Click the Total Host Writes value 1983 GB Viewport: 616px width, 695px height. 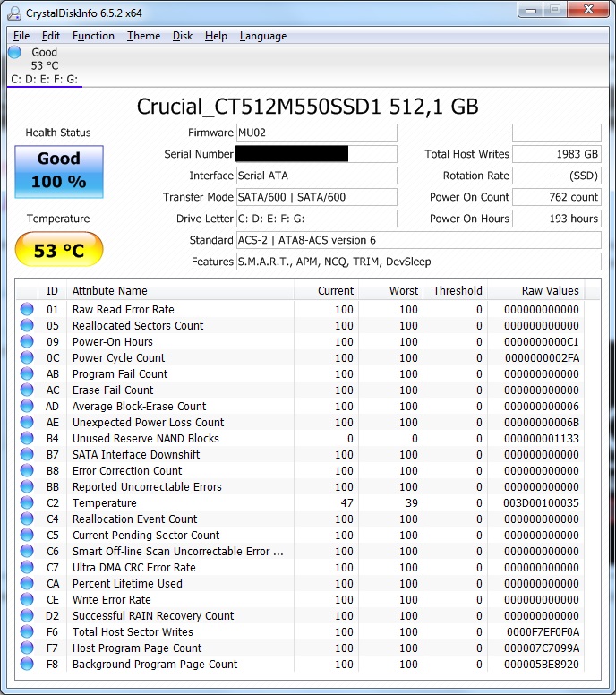pos(557,154)
